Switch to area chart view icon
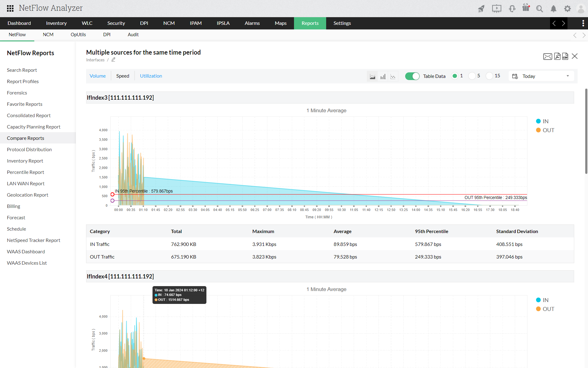This screenshot has width=588, height=368. pyautogui.click(x=372, y=76)
